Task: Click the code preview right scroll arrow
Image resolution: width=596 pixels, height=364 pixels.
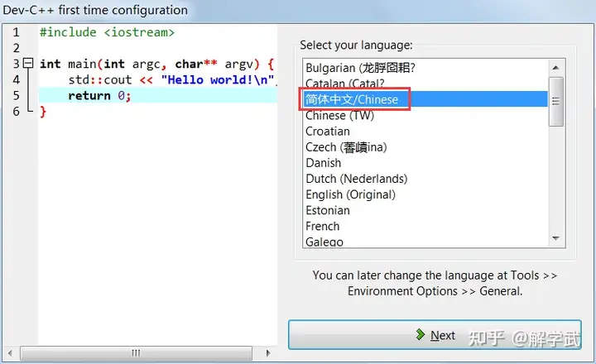Action: [x=268, y=353]
